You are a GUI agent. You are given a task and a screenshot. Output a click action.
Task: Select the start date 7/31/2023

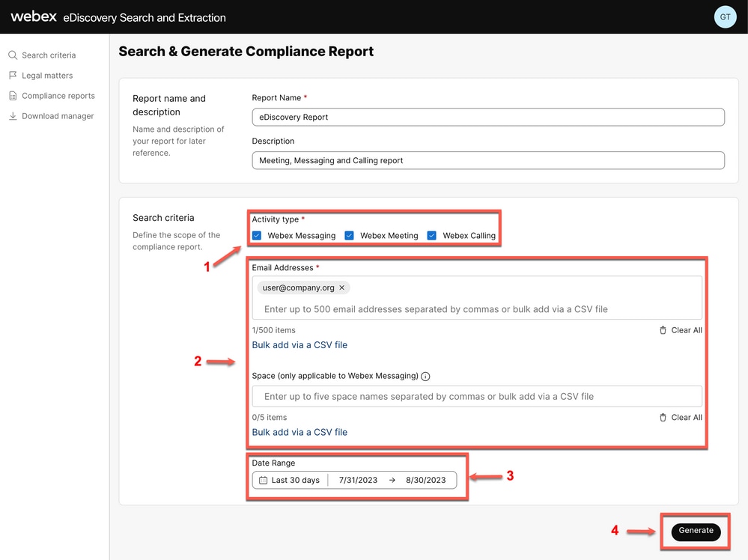(x=358, y=481)
